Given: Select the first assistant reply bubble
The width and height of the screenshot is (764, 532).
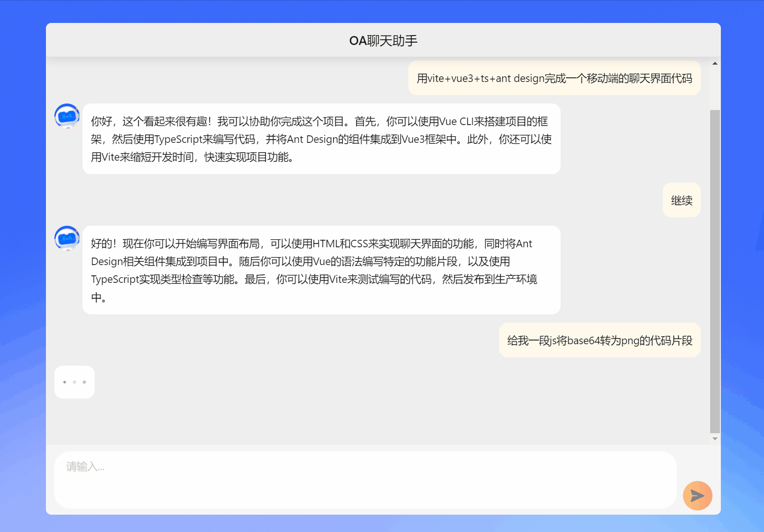Looking at the screenshot, I should pyautogui.click(x=321, y=139).
